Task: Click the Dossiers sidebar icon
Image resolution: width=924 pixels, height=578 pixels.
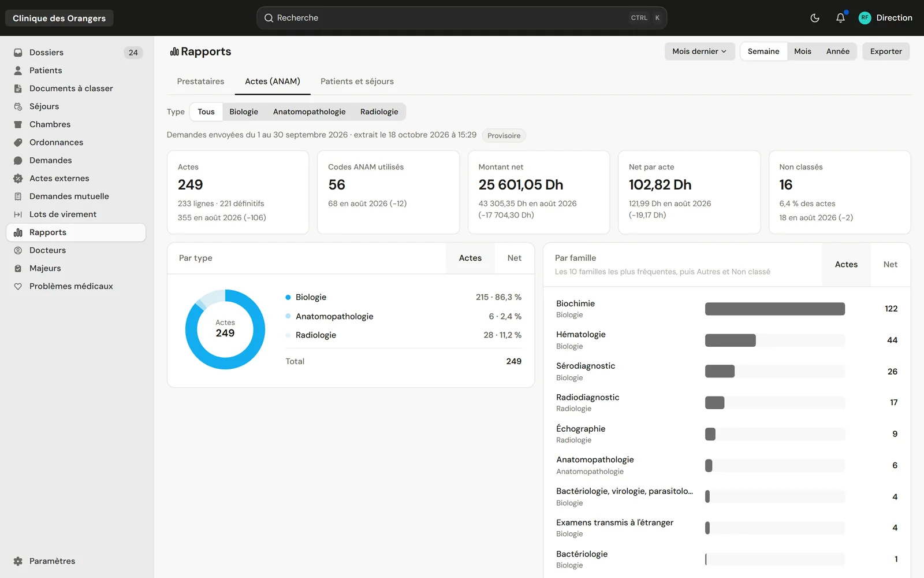Action: [18, 53]
